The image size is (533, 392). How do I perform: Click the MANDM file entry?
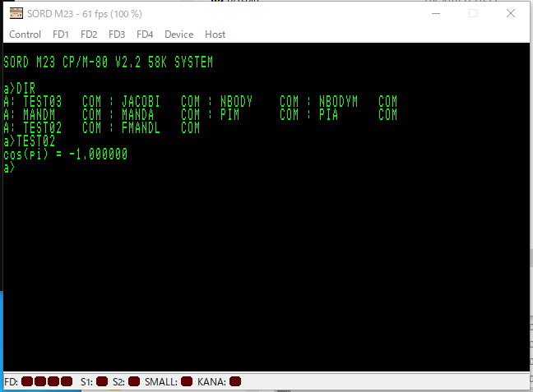pos(63,115)
